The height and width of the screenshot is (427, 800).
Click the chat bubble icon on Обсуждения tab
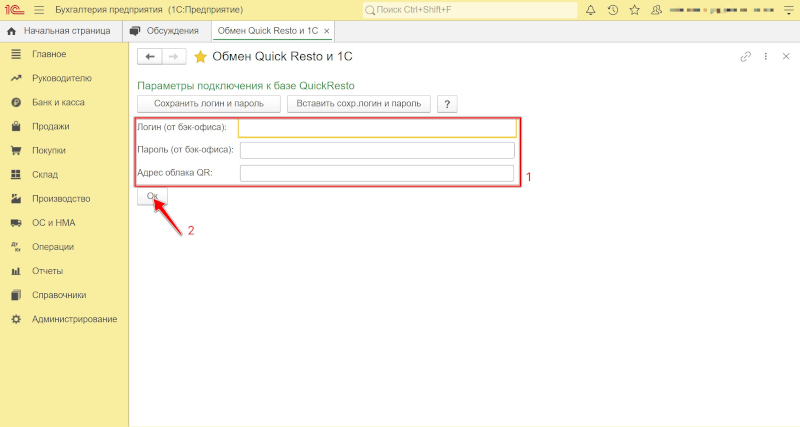[135, 31]
